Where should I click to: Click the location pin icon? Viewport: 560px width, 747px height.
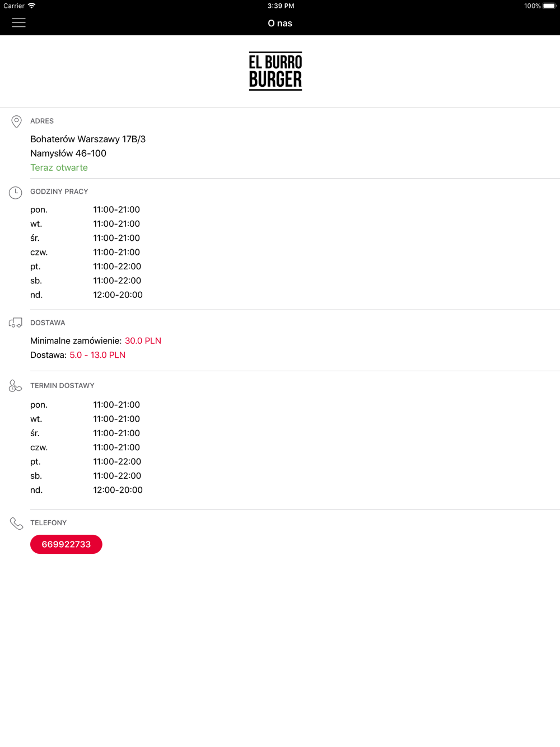pyautogui.click(x=16, y=122)
